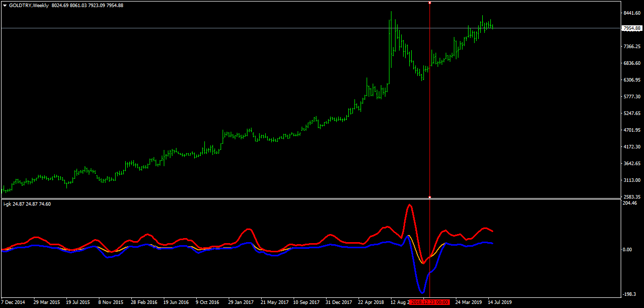Click the 29 Jan 2017 date label
This screenshot has height=308, width=644.
click(x=241, y=302)
